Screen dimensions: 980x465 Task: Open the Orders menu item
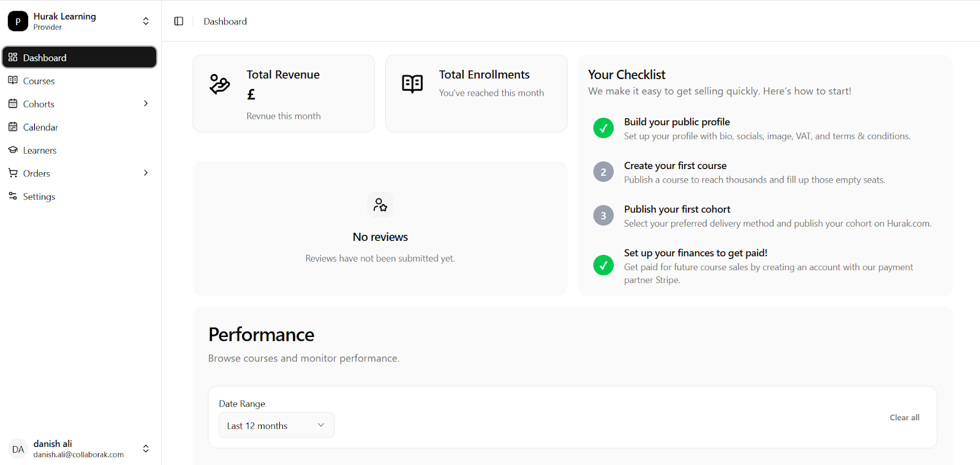pyautogui.click(x=37, y=173)
